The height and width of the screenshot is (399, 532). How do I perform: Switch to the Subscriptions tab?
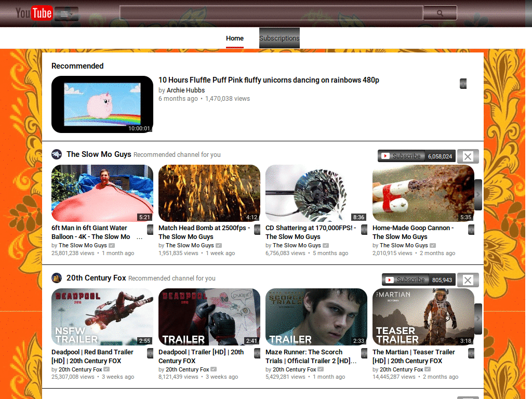pyautogui.click(x=279, y=38)
